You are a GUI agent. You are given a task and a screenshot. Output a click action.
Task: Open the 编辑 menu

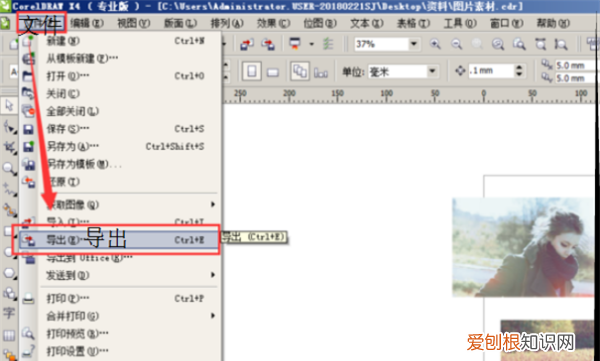(87, 23)
